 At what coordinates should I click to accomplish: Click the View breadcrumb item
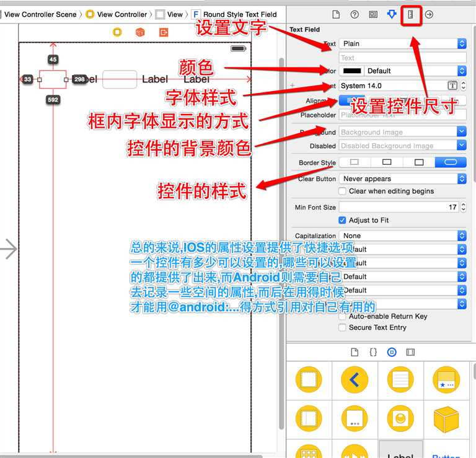click(169, 14)
